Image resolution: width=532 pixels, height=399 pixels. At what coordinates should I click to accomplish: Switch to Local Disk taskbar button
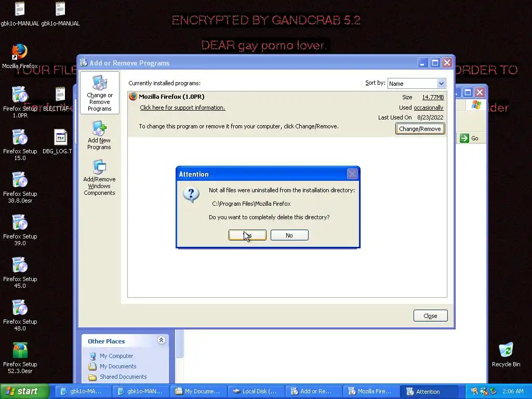pyautogui.click(x=255, y=391)
